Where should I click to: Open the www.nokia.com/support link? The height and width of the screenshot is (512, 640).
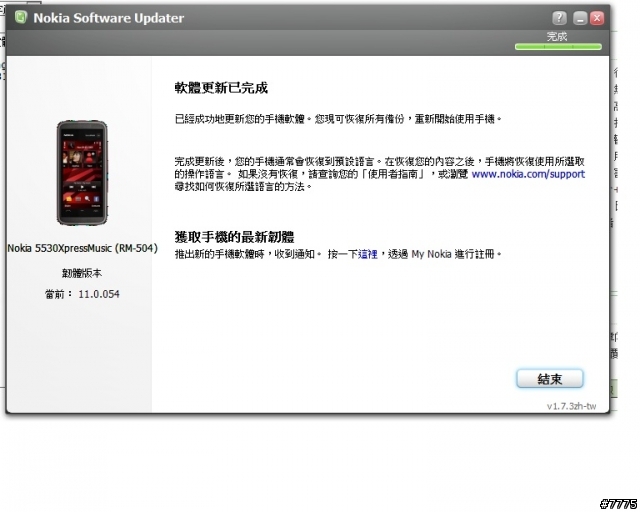tap(528, 174)
